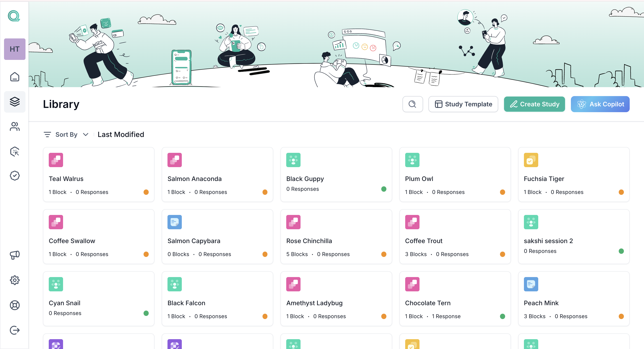This screenshot has width=644, height=349.
Task: Click the Ask Copilot button
Action: tap(600, 104)
